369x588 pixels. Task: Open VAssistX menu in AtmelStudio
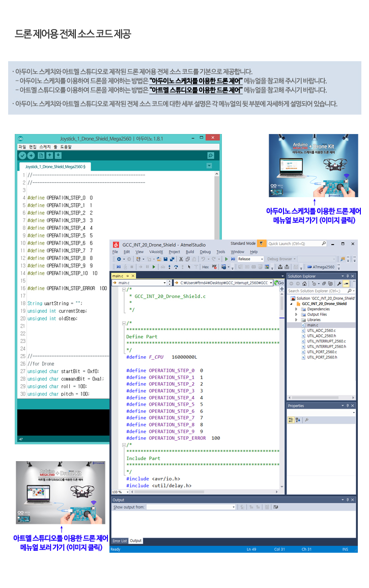click(x=156, y=252)
